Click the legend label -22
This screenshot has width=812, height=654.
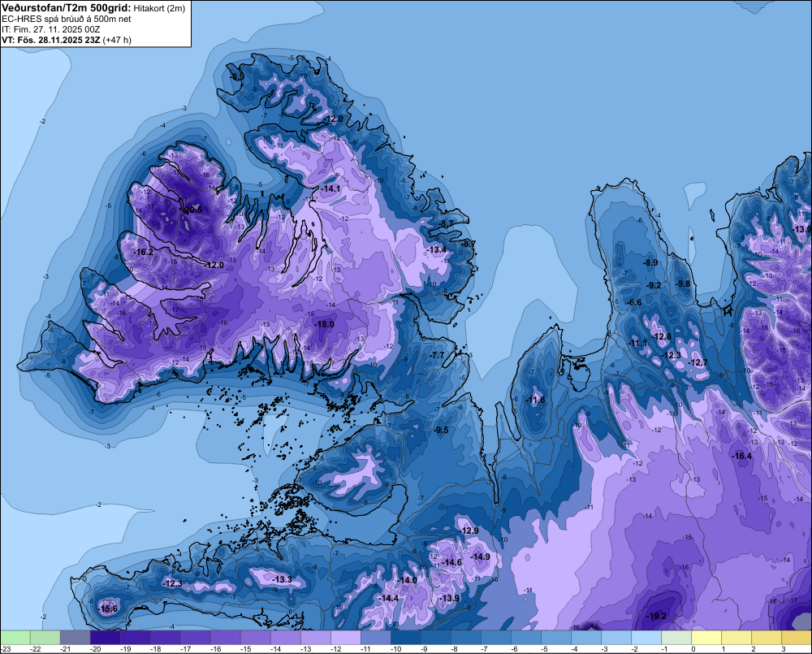[x=36, y=649]
